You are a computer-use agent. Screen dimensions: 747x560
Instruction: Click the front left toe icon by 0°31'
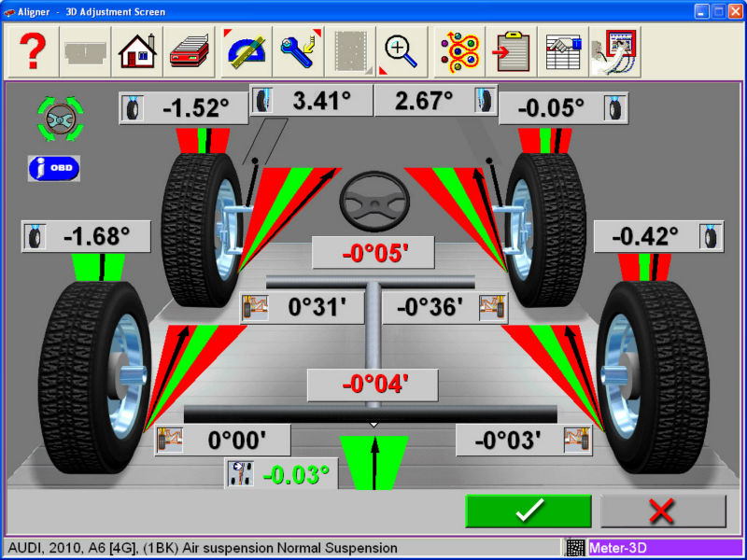255,308
